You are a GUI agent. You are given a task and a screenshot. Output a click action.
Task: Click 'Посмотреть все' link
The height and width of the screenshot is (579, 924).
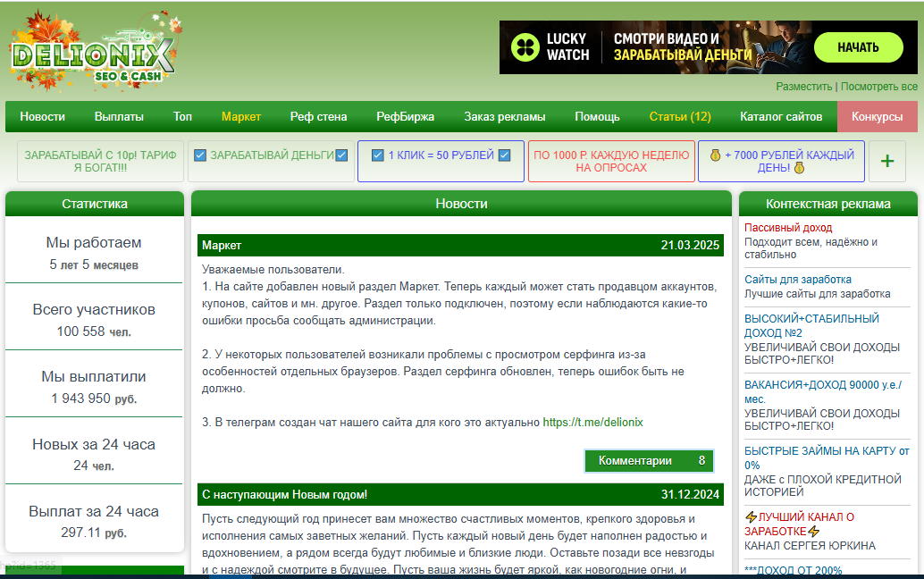(878, 87)
